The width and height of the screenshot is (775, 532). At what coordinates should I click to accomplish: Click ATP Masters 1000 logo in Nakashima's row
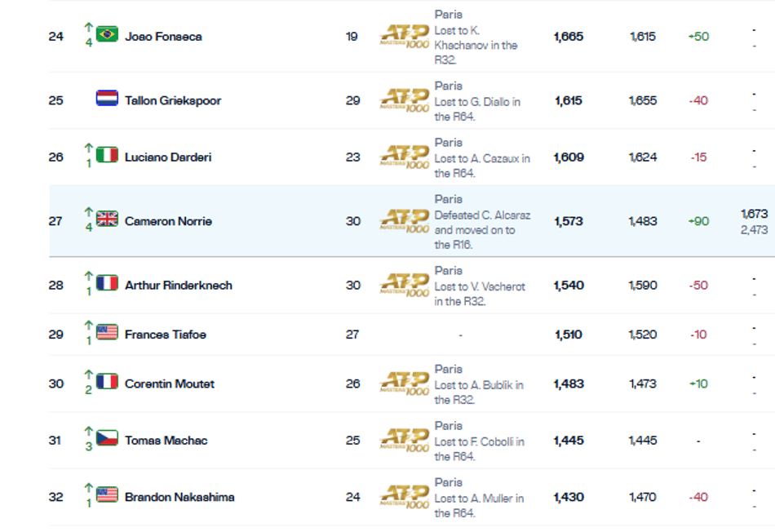pos(405,497)
